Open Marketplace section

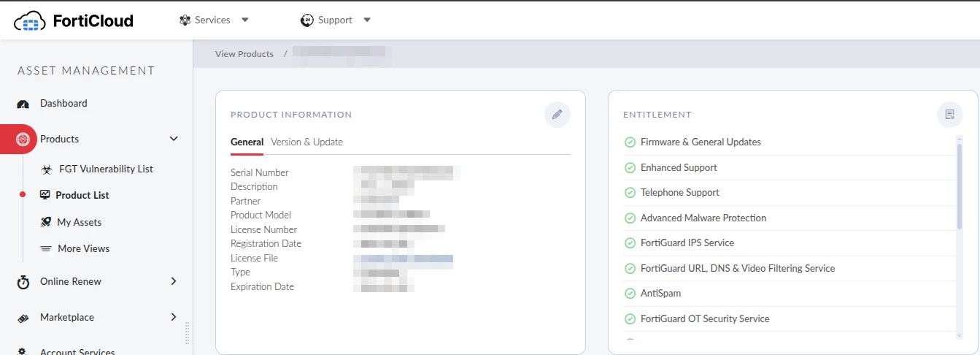67,317
